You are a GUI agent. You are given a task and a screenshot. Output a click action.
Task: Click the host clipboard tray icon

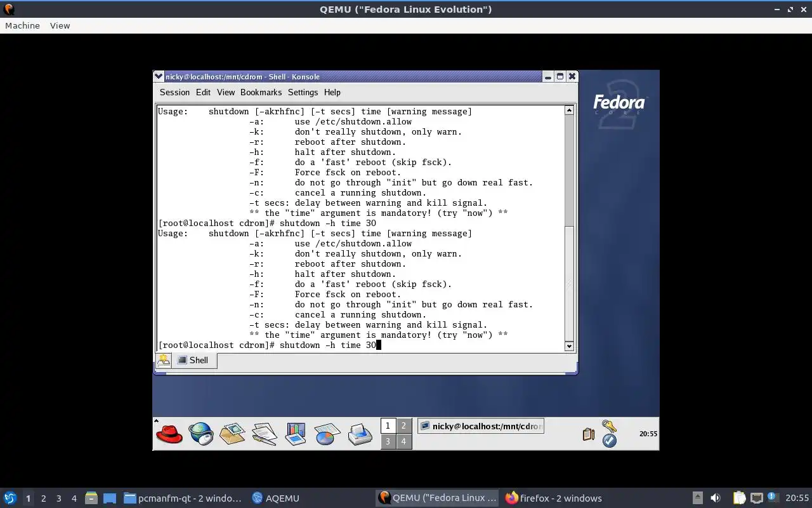point(739,498)
